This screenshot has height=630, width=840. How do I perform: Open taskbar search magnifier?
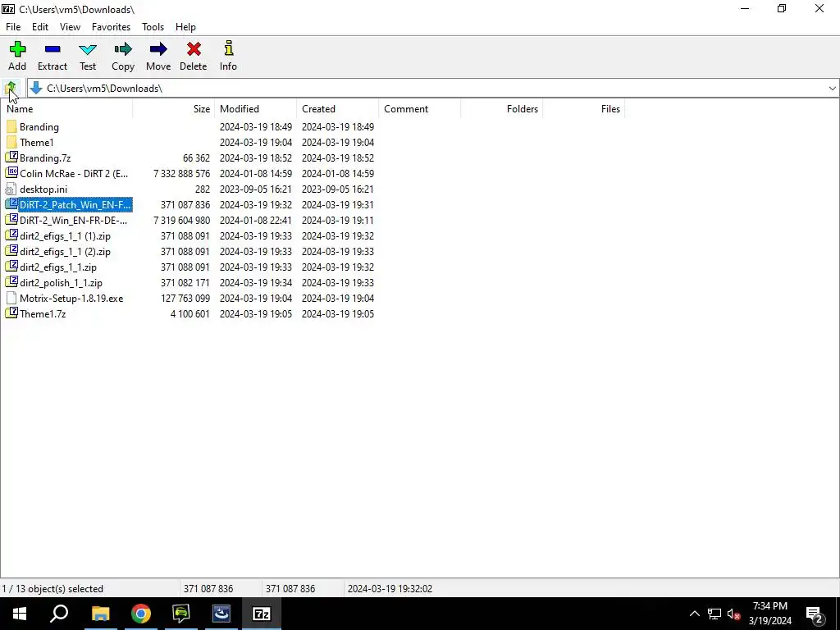59,614
